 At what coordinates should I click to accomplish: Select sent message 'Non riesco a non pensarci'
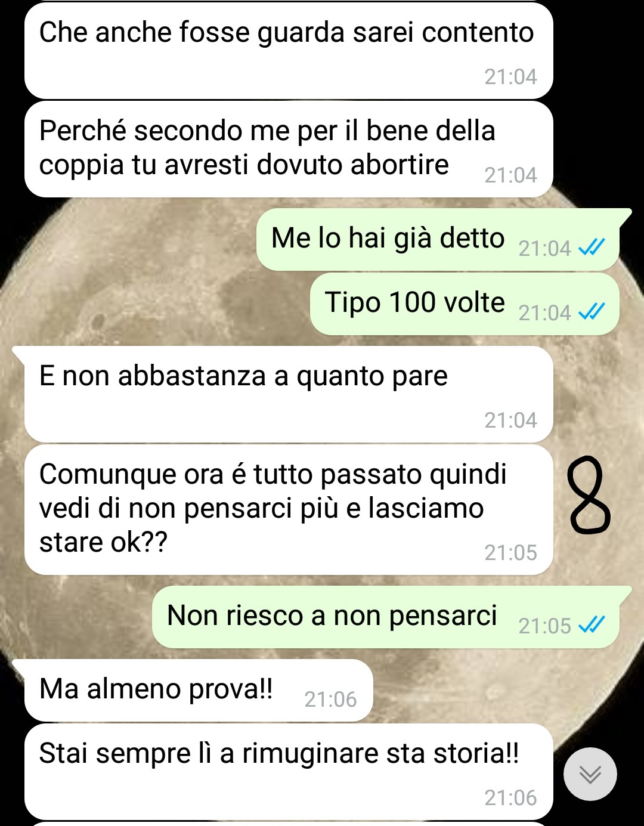tap(386, 617)
